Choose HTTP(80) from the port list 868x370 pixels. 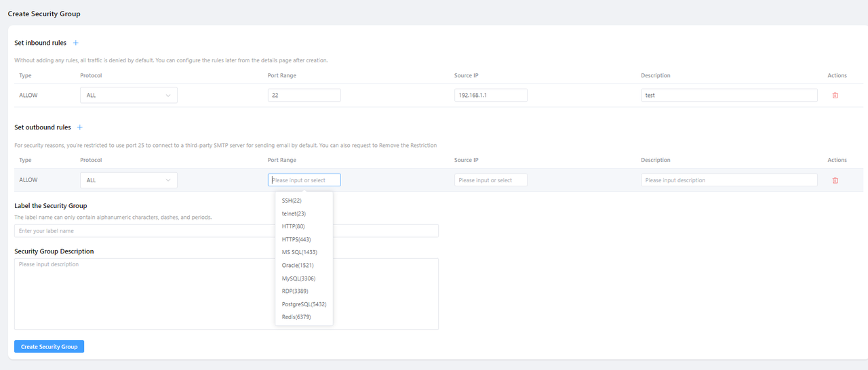coord(293,226)
